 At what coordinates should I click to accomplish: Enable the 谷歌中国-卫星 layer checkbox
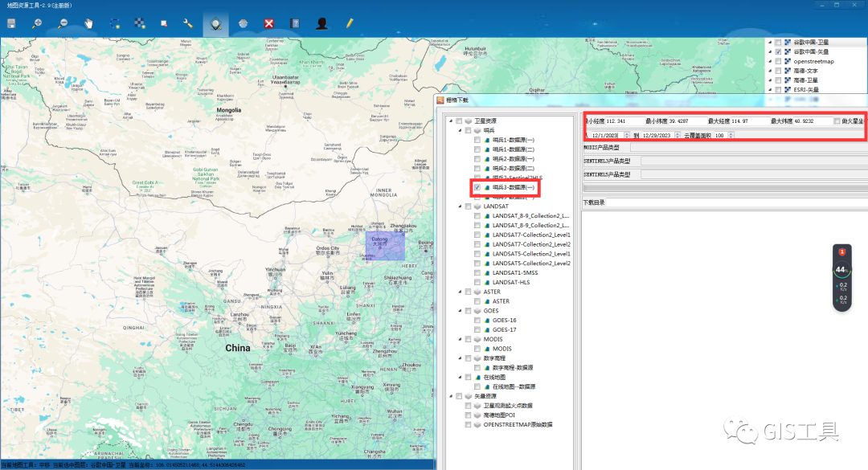(778, 42)
